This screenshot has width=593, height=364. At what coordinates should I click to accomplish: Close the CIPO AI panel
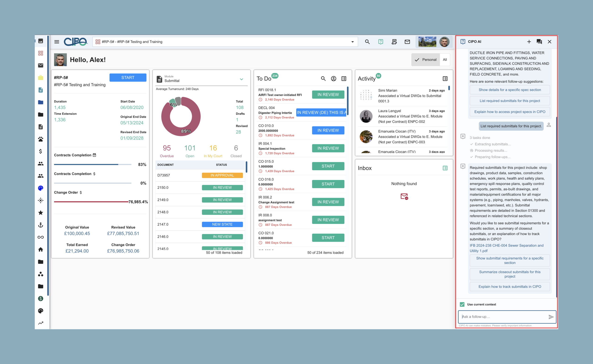point(549,42)
